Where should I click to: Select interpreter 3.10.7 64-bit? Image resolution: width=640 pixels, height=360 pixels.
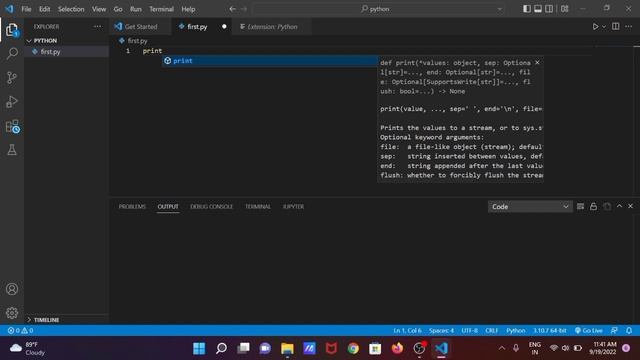pos(549,330)
